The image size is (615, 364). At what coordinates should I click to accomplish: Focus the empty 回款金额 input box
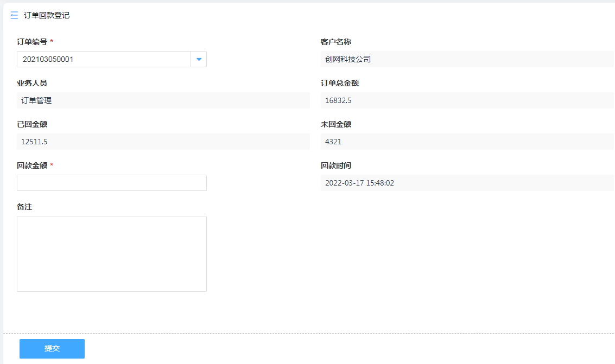click(111, 183)
